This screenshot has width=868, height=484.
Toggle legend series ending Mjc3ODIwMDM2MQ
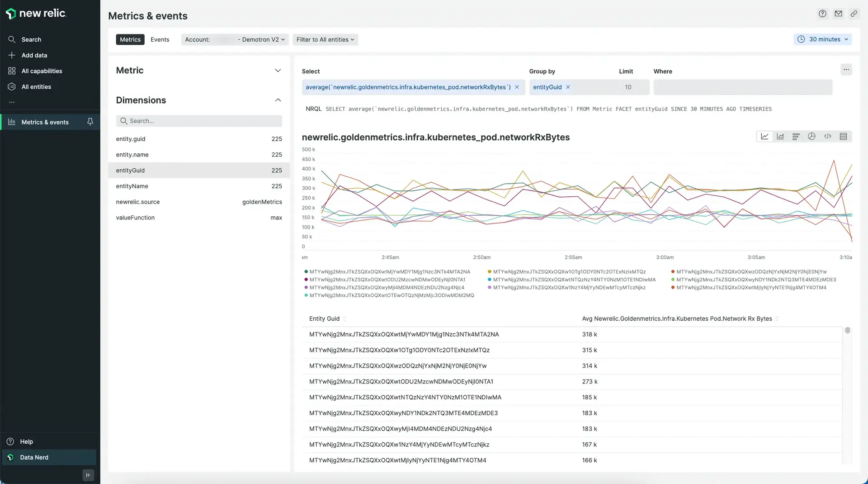coord(390,295)
